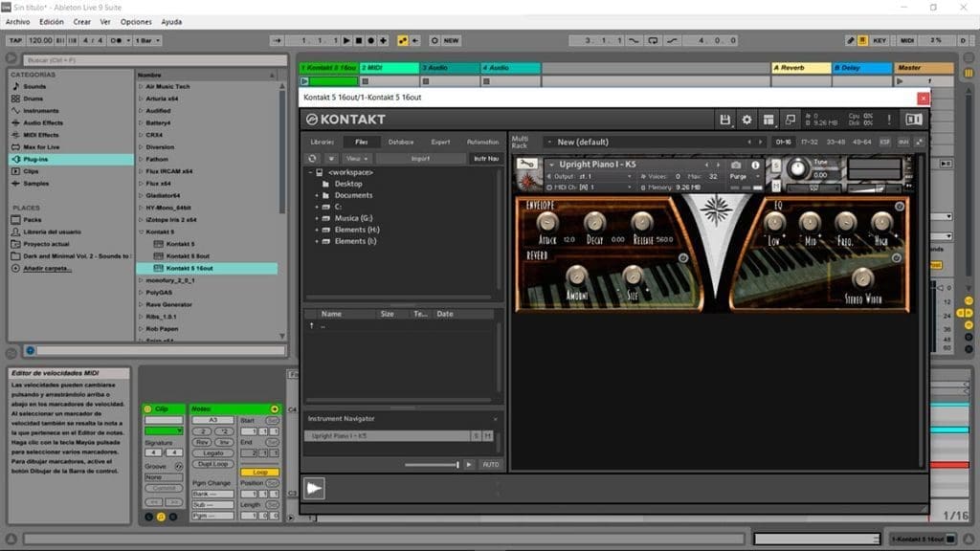The height and width of the screenshot is (551, 980).
Task: Expand the PolyGAS plug-in folder
Action: tap(141, 293)
